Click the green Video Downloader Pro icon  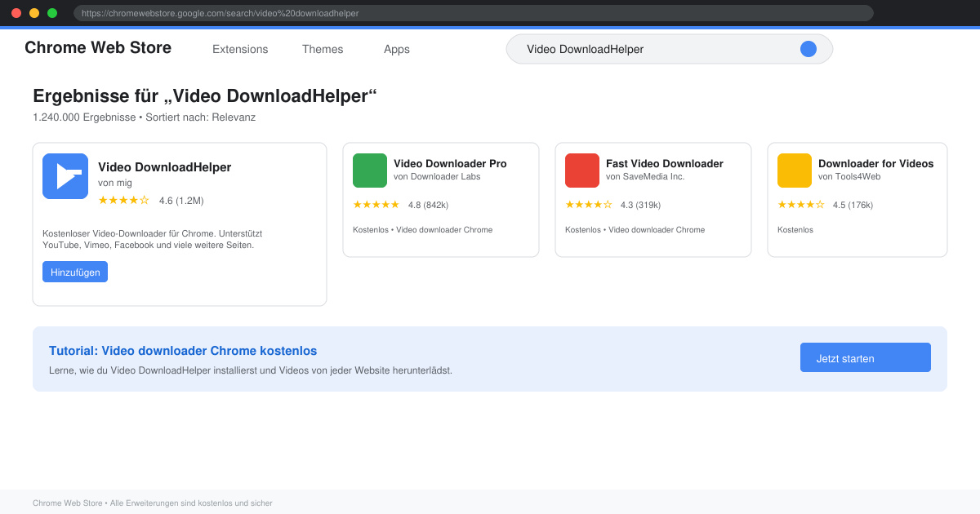[370, 171]
